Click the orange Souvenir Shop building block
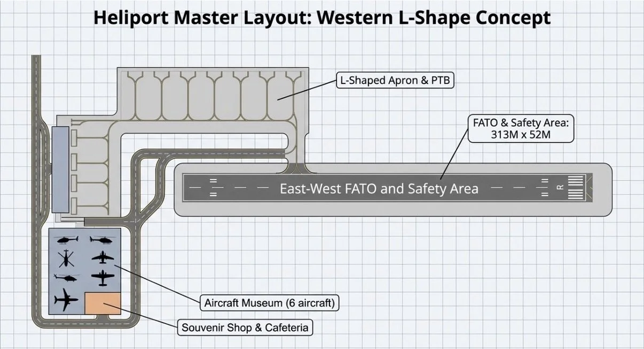Screen dimensions: 644x349 (x=103, y=304)
